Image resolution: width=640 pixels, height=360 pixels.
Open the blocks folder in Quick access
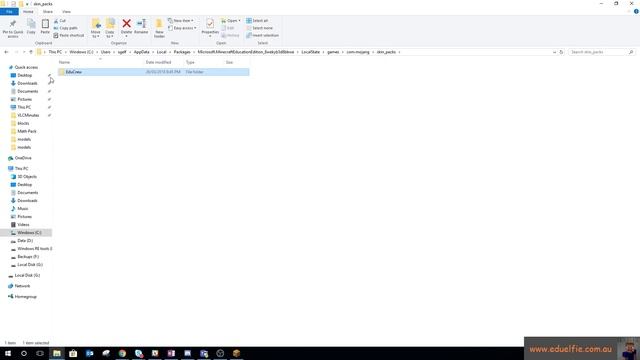(x=23, y=123)
